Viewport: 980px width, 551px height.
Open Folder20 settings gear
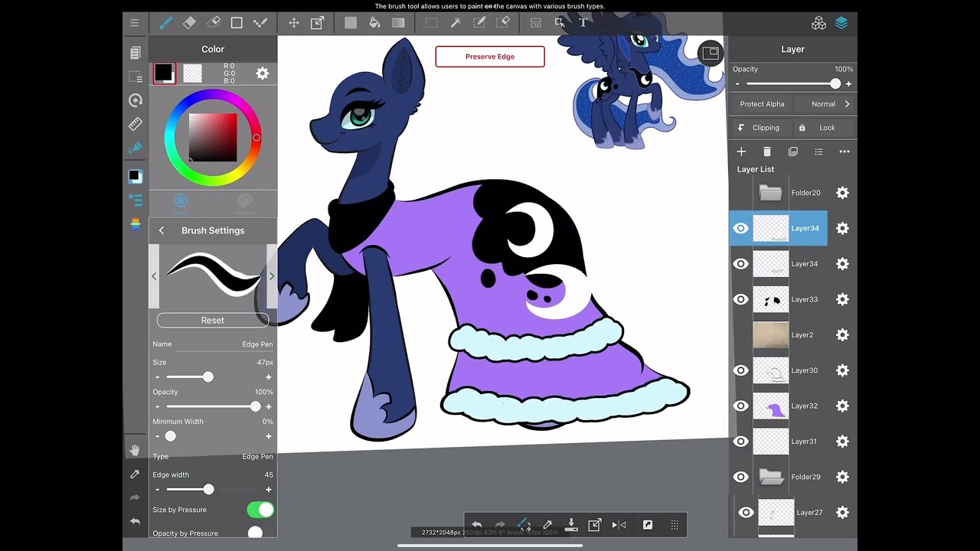point(842,193)
